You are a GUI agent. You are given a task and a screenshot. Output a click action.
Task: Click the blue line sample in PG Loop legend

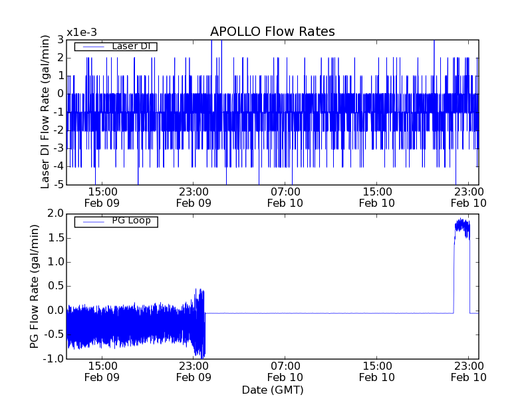[x=89, y=221]
